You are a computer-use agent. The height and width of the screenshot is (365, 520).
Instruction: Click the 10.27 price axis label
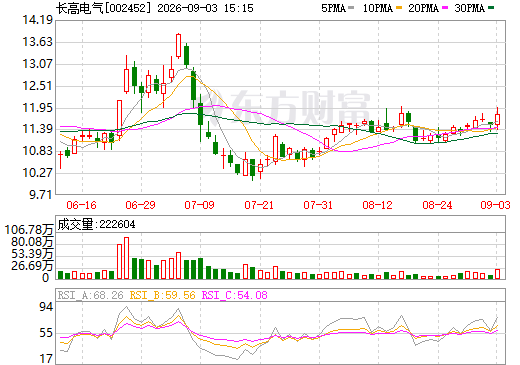38,173
